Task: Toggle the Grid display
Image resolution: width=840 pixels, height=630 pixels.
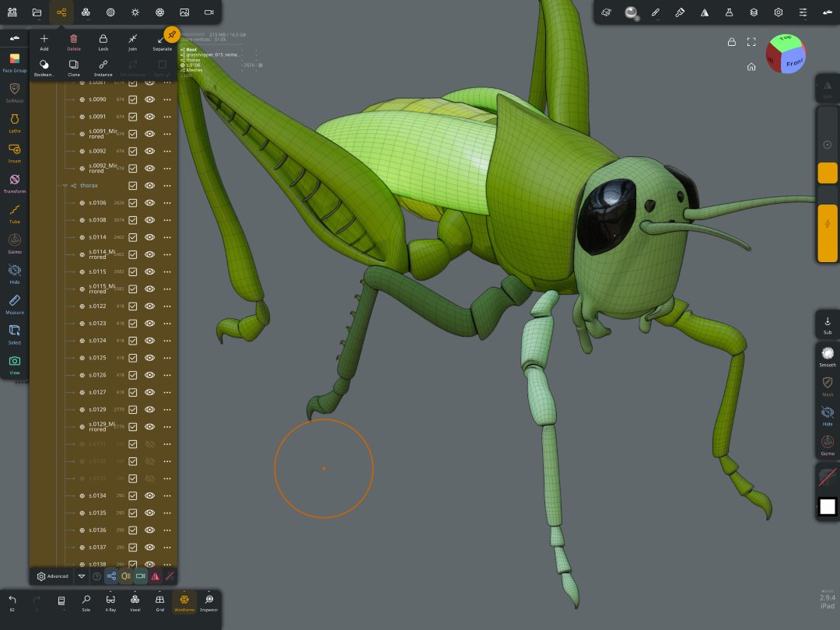Action: pos(159,602)
